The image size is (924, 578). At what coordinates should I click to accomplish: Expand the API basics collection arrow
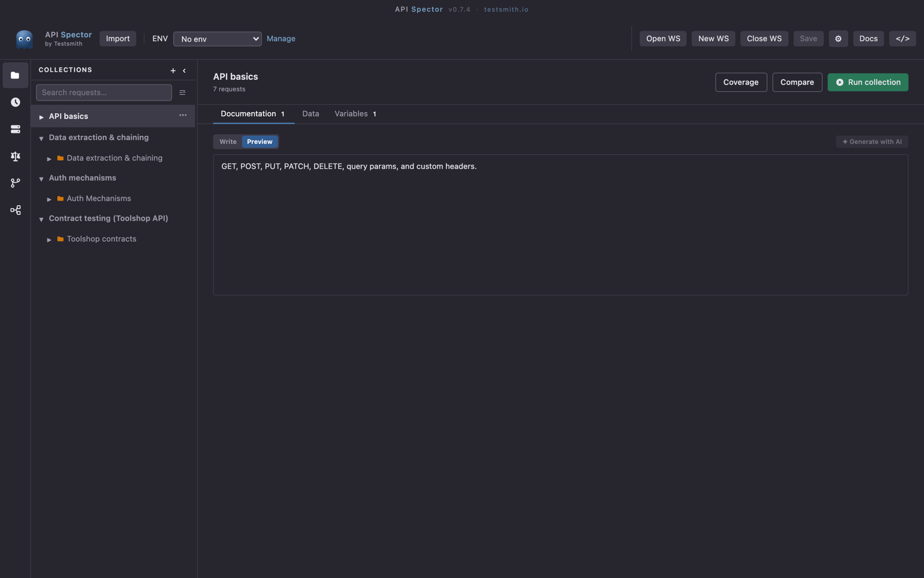click(41, 117)
